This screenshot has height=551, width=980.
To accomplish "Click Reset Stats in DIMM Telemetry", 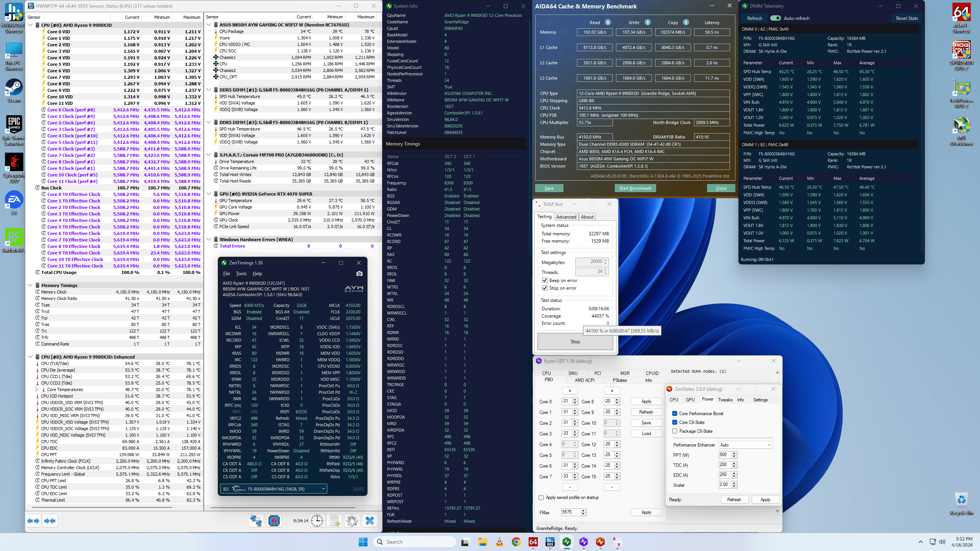I will tap(907, 18).
